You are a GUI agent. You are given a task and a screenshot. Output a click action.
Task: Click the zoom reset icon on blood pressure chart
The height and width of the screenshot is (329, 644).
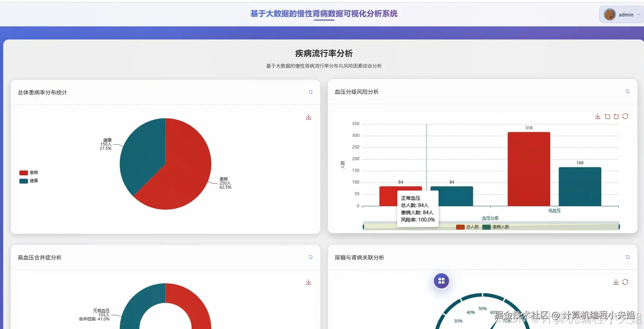click(x=616, y=116)
